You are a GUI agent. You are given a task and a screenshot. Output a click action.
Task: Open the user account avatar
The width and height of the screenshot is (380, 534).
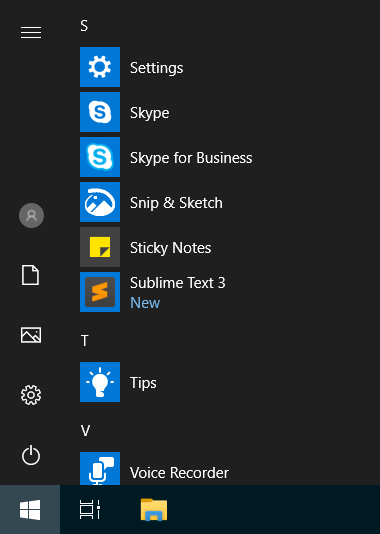coord(31,216)
